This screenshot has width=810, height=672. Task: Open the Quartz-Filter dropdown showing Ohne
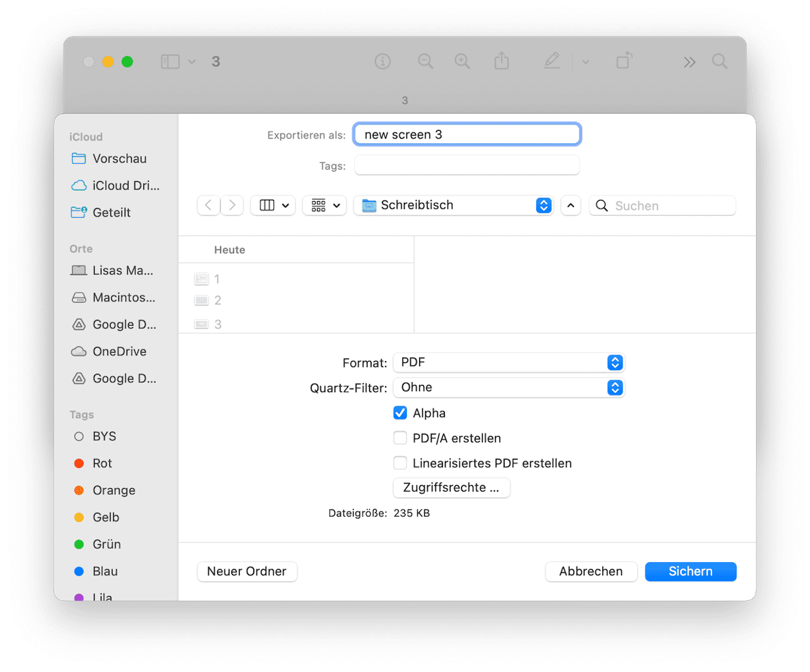[509, 388]
